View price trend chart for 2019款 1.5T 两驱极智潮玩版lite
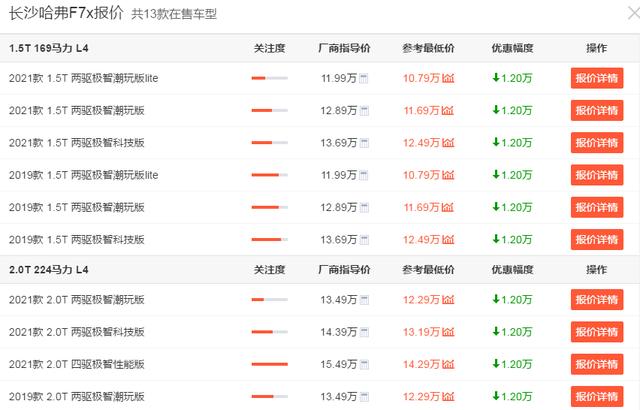This screenshot has height=410, width=640. [x=448, y=175]
